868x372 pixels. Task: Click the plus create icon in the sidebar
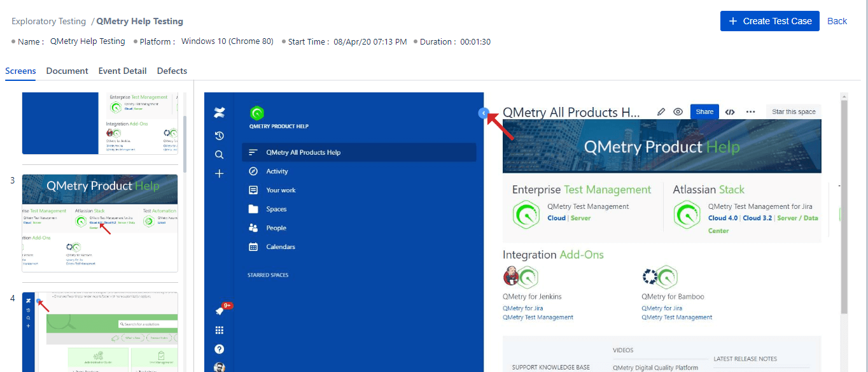pos(219,173)
